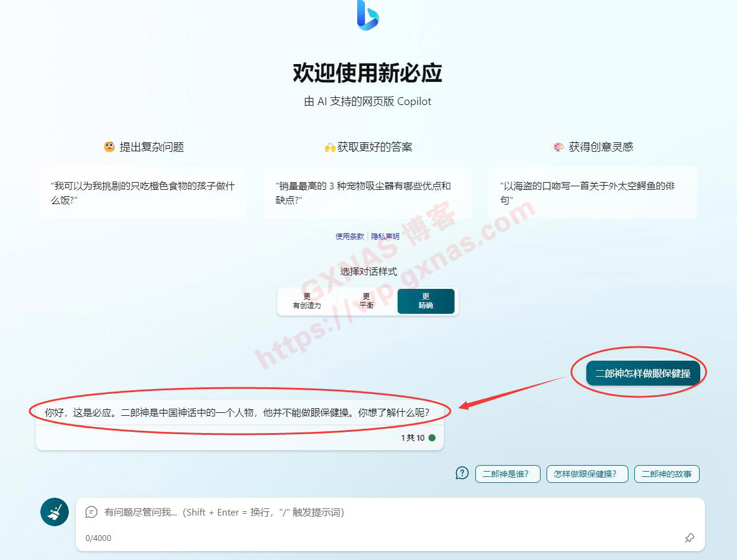Use the pirate haiku example prompt

coord(592,193)
